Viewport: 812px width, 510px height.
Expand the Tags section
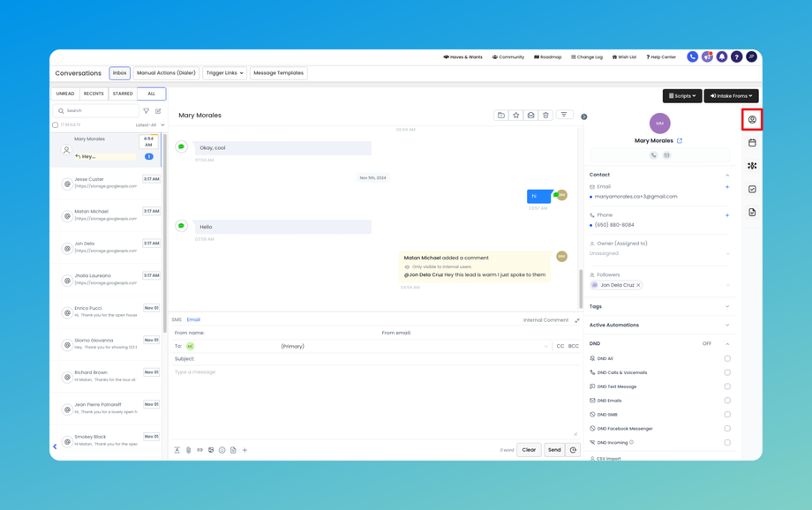(x=661, y=306)
